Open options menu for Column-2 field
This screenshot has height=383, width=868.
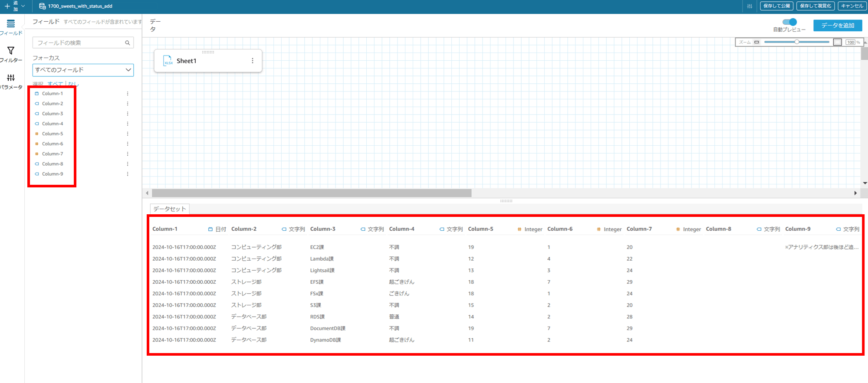[128, 104]
